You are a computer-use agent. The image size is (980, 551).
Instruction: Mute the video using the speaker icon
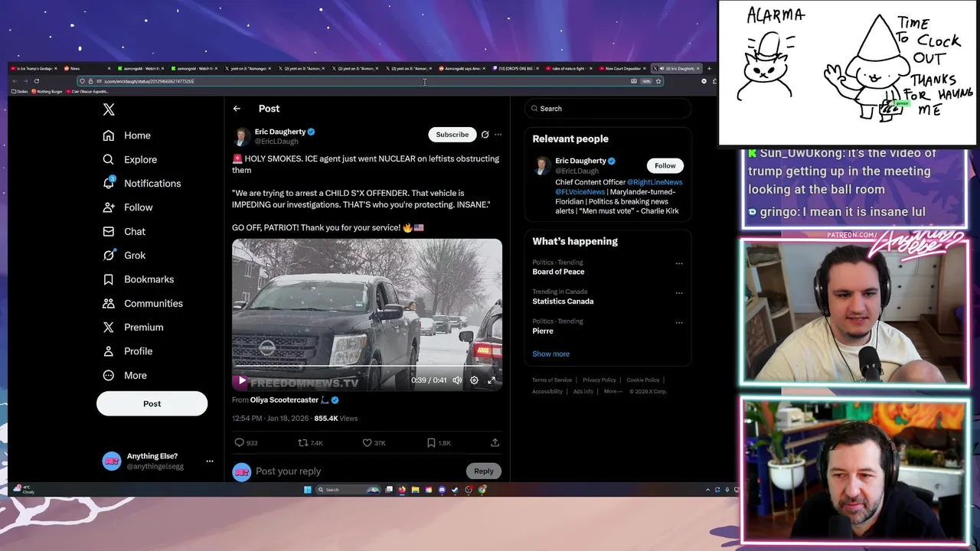[457, 380]
